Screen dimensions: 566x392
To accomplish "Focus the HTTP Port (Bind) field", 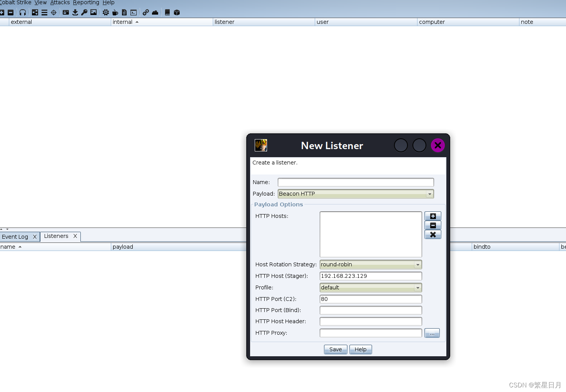I will [x=371, y=310].
